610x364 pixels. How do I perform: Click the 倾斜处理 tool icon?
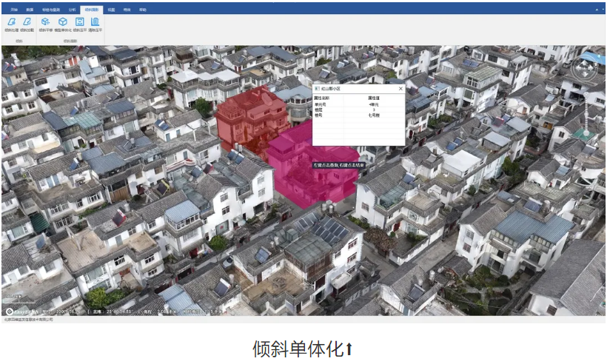point(11,22)
